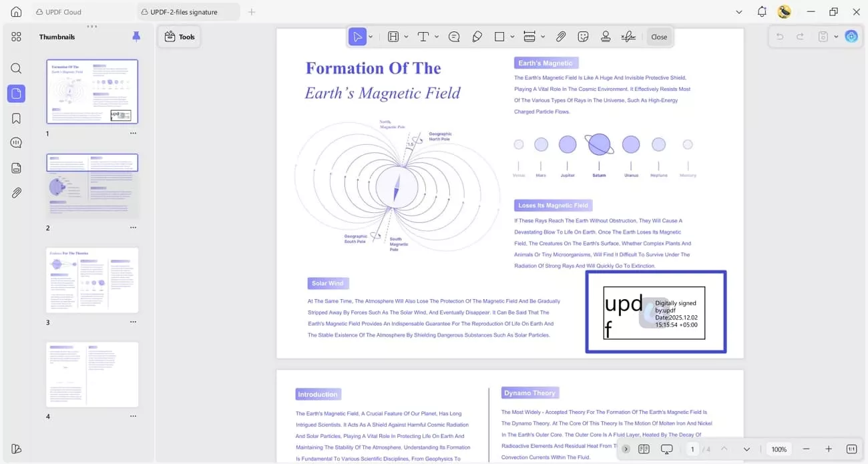Open the bookmarks panel in left sidebar
Viewport: 868px width, 464px height.
[x=16, y=118]
